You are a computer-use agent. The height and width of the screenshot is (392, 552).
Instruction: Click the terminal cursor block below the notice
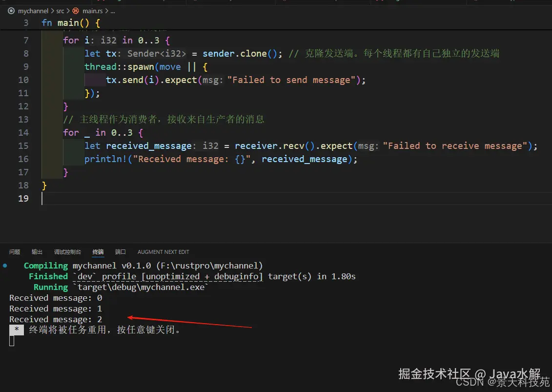click(x=12, y=341)
